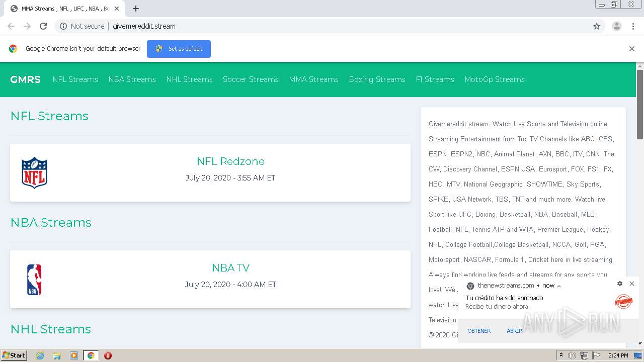The width and height of the screenshot is (644, 362).
Task: Reload the current page
Action: 43,26
